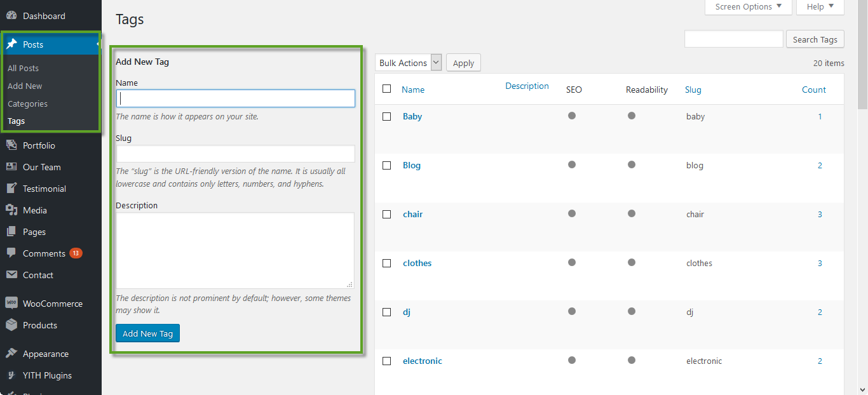Screen dimensions: 868x395
Task: Click the Portfolio icon in sidebar
Action: click(x=11, y=145)
